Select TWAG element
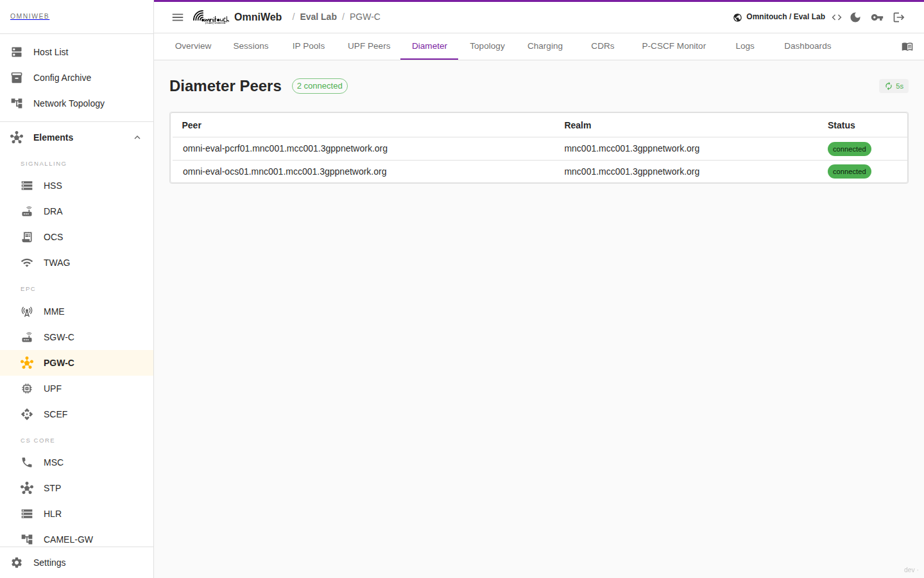This screenshot has width=924, height=578. tap(77, 263)
